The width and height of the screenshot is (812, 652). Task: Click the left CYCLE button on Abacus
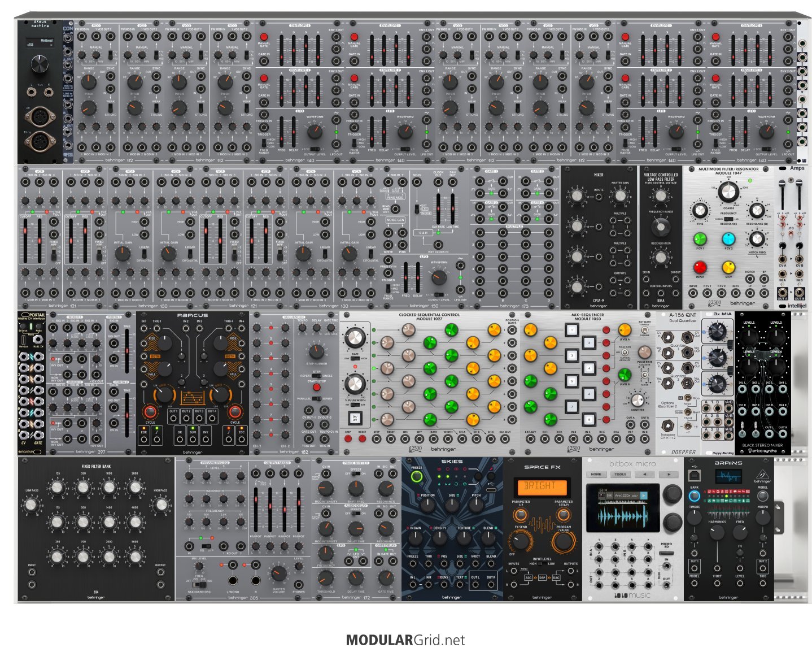click(150, 412)
